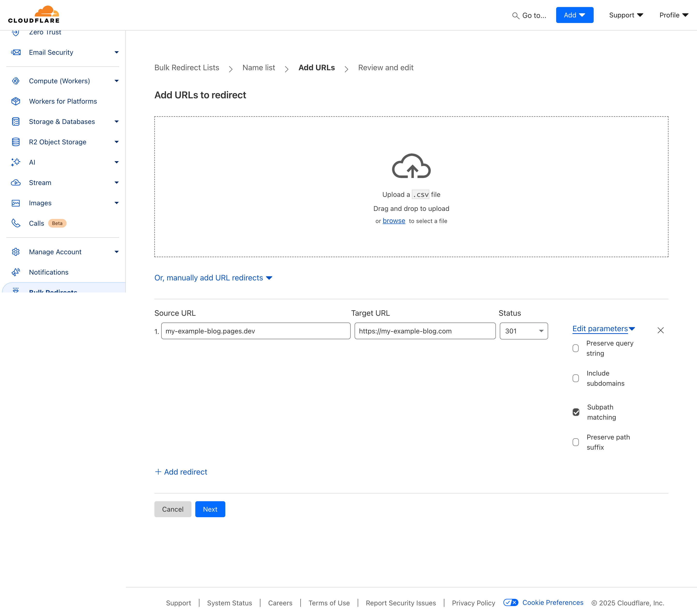Enable Preserve query string checkbox
The width and height of the screenshot is (697, 616).
[576, 348]
